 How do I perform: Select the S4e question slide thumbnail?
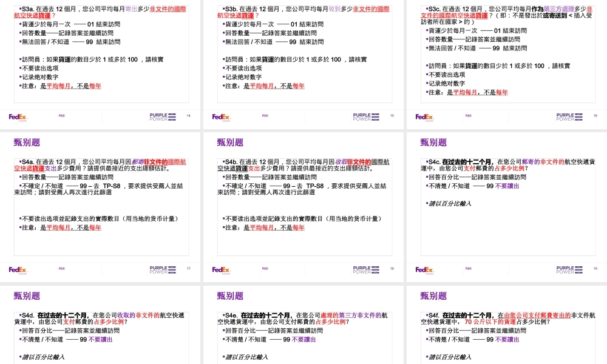click(303, 325)
